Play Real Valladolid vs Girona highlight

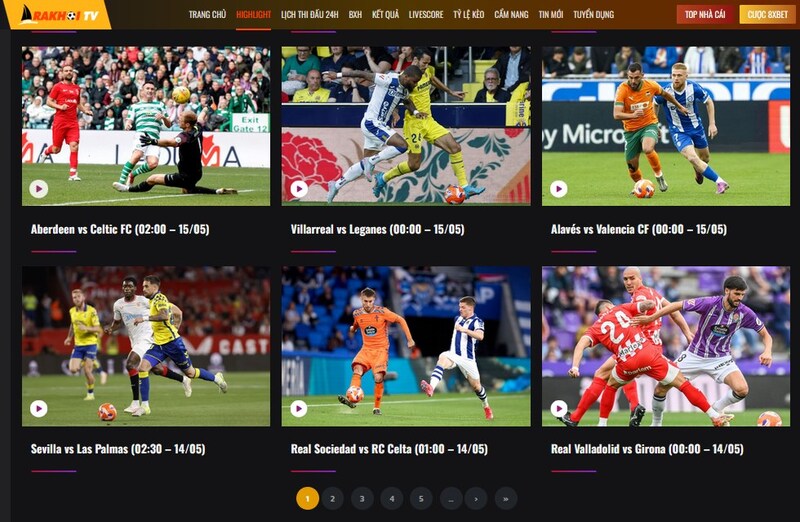click(x=559, y=408)
